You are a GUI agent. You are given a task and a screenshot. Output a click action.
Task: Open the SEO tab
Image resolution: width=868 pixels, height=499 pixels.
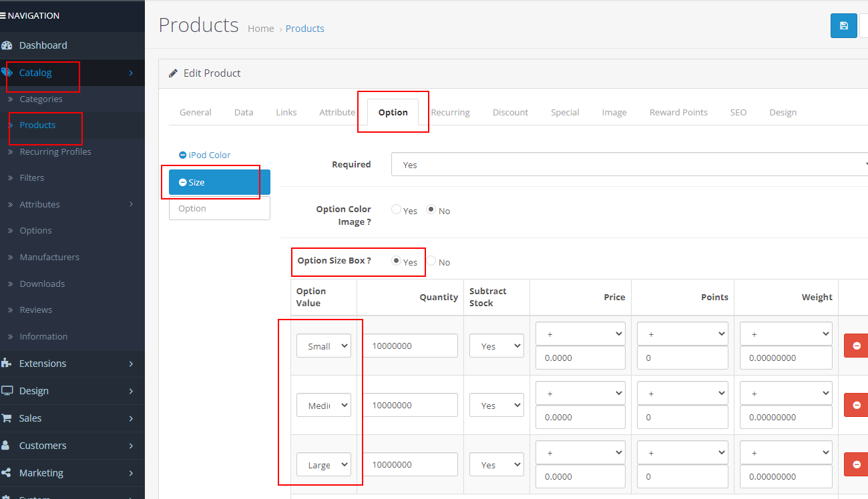point(738,112)
